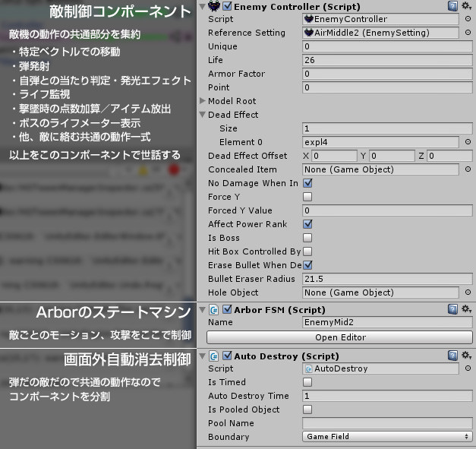This screenshot has width=476, height=449.
Task: Disable the Enemy Controller component checkbox
Action: point(227,6)
